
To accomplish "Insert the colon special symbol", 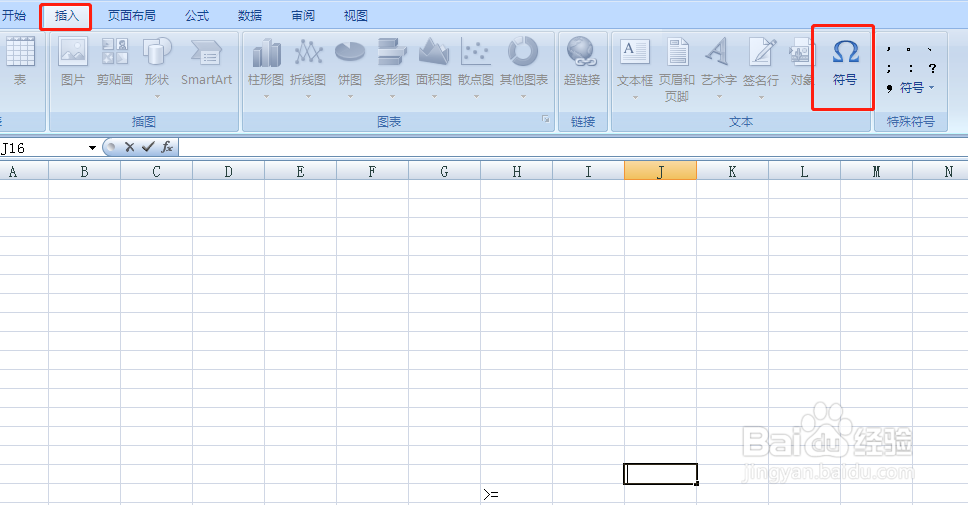I will (x=911, y=69).
